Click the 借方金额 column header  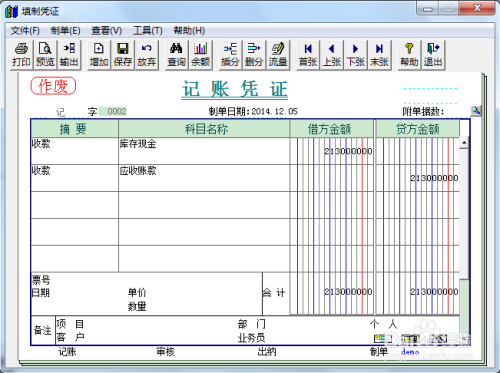(x=332, y=129)
